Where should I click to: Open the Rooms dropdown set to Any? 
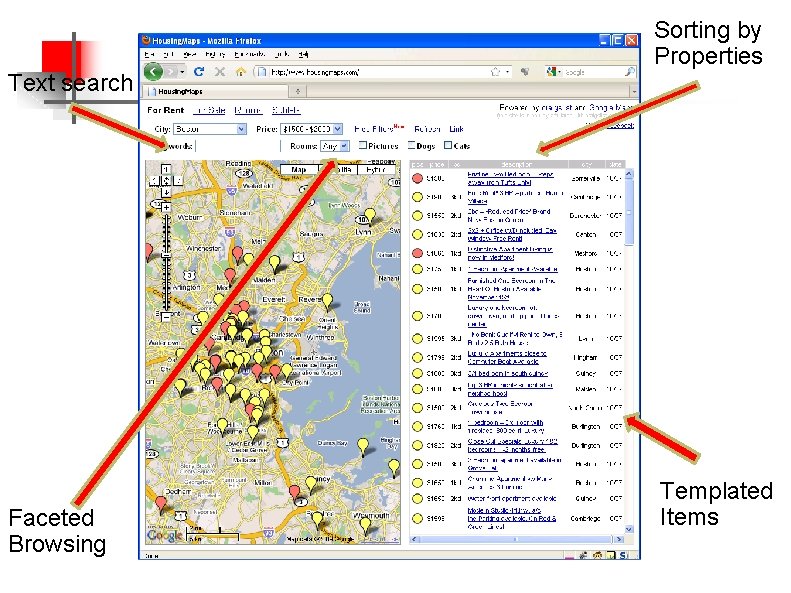pos(334,146)
